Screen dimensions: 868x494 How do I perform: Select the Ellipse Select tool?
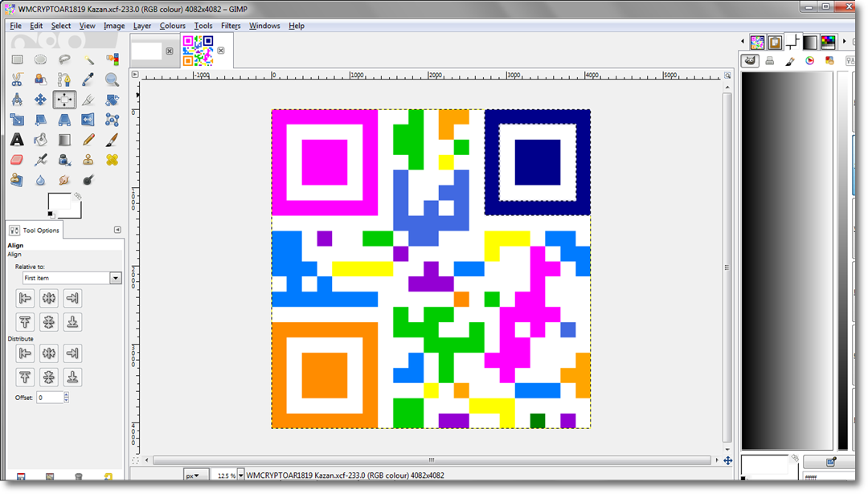click(40, 59)
